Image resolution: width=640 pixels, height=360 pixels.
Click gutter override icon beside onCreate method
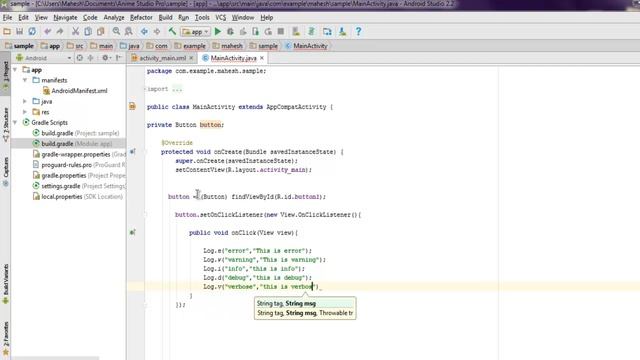tap(132, 151)
